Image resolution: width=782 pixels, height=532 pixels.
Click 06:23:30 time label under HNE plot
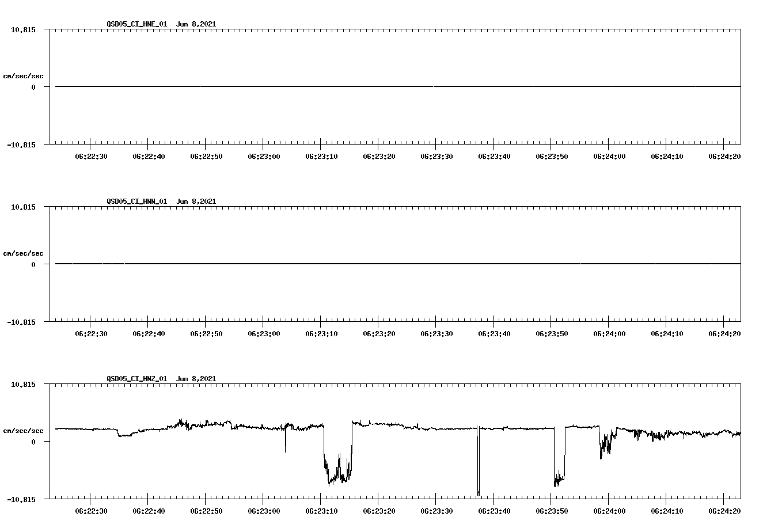(x=436, y=157)
